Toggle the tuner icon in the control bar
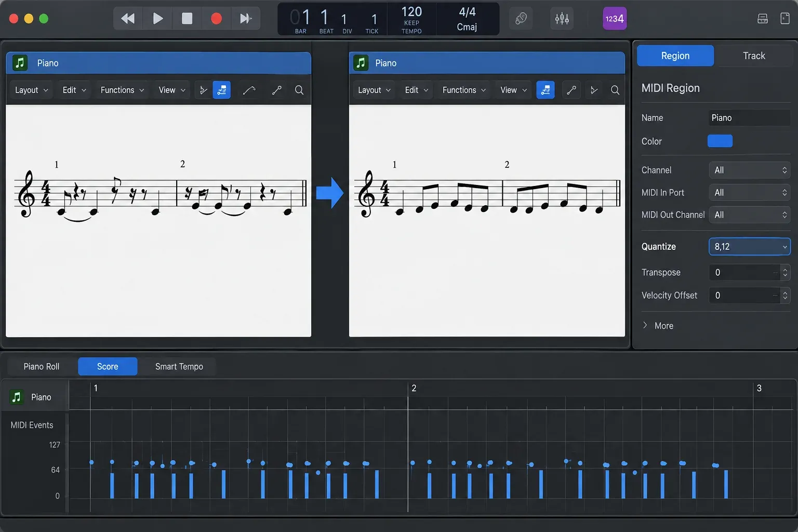 (521, 19)
